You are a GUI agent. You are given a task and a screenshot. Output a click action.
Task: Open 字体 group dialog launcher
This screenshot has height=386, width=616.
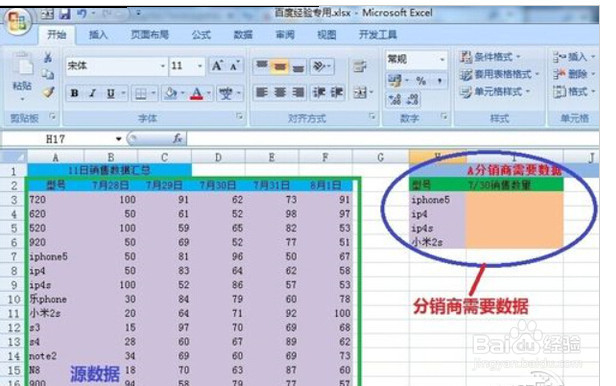pos(239,116)
